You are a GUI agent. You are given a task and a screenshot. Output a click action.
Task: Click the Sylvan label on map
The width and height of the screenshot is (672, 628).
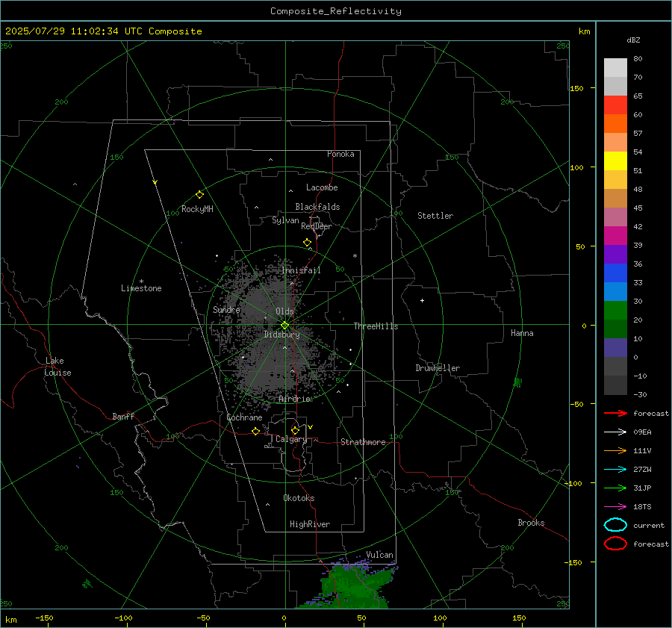click(x=285, y=220)
